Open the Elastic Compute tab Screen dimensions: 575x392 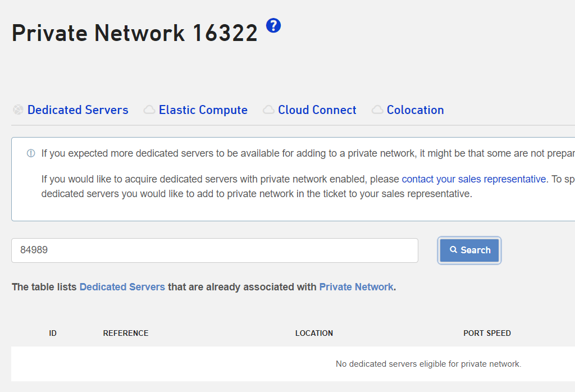point(203,110)
